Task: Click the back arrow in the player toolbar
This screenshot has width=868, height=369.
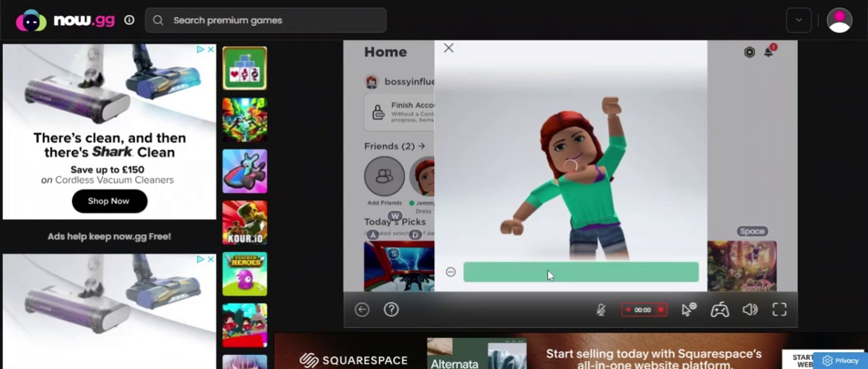Action: coord(362,310)
